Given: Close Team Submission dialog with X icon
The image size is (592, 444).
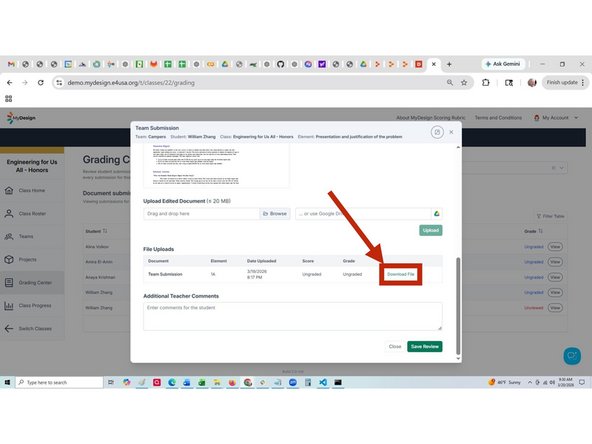Looking at the screenshot, I should 451,132.
